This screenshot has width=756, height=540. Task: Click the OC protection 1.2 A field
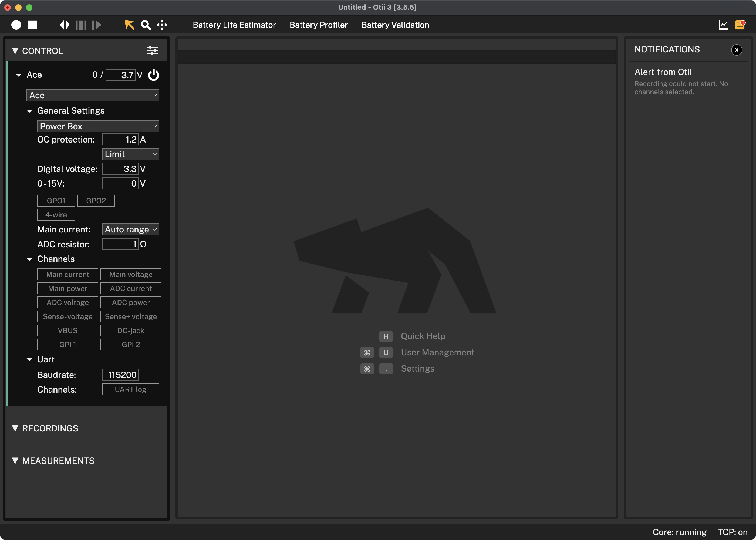(x=120, y=139)
